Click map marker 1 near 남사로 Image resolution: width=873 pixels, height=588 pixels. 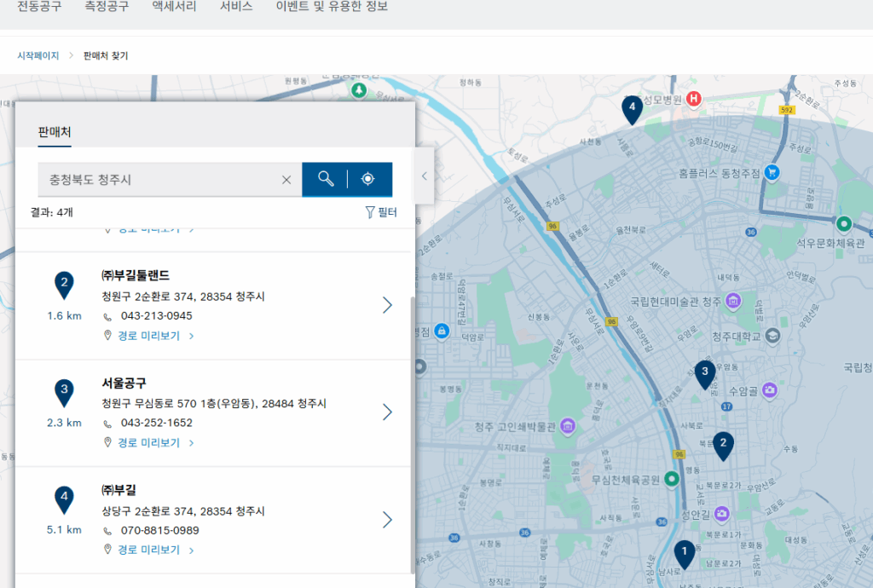point(685,554)
